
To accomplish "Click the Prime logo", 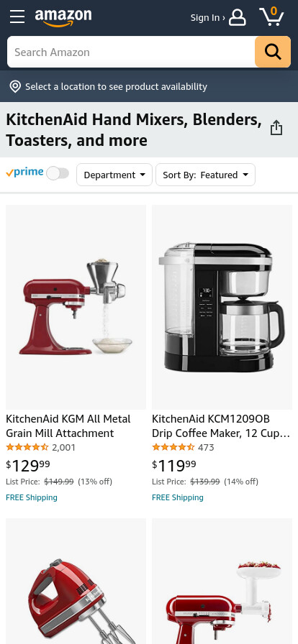I will [24, 172].
